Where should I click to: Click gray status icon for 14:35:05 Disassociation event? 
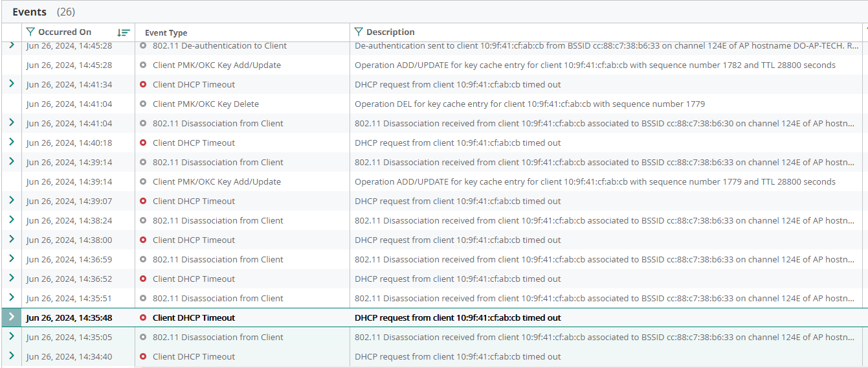pos(143,338)
